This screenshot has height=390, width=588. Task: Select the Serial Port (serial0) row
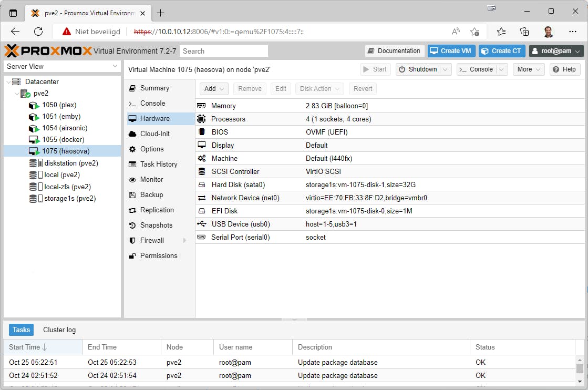tap(390, 237)
